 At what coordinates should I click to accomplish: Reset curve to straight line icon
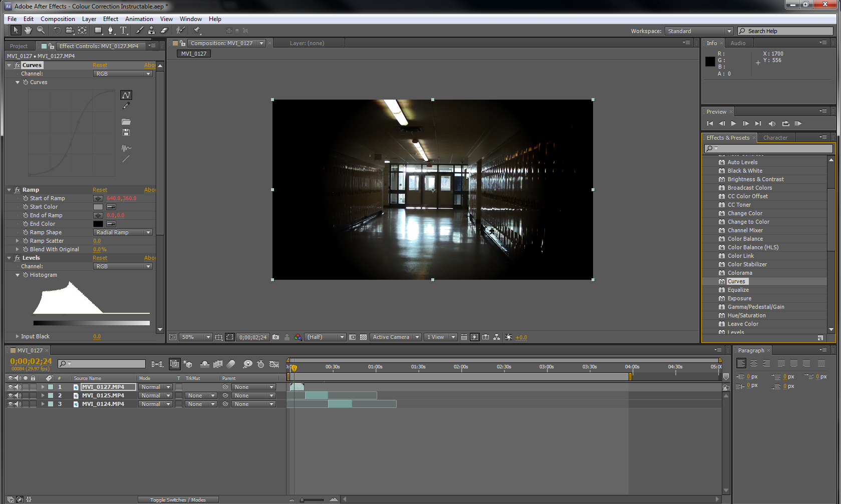[126, 159]
